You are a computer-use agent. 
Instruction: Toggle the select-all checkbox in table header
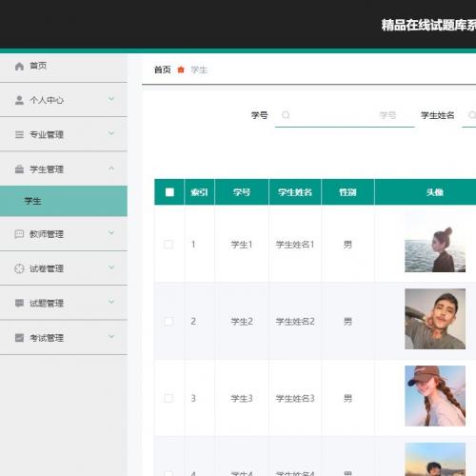[169, 192]
